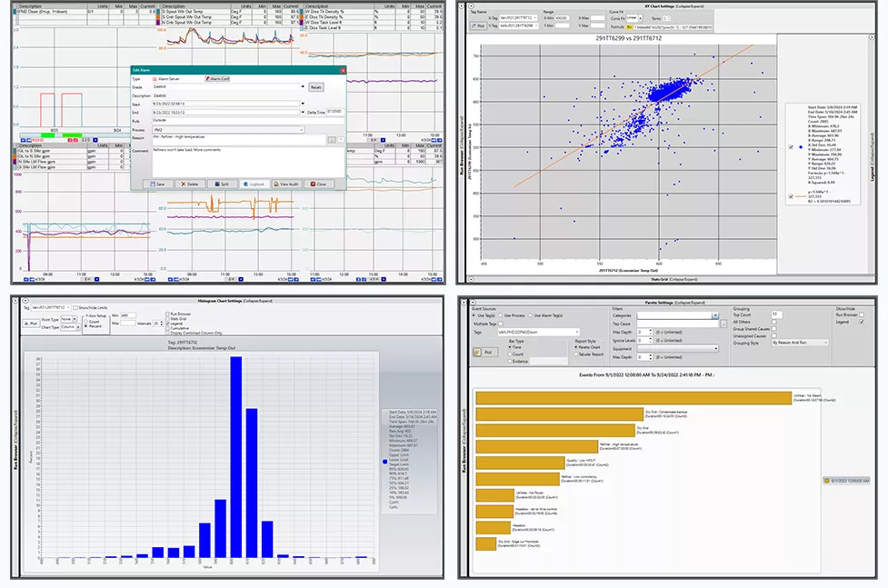The height and width of the screenshot is (588, 888).
Task: Open View Audit in Edit Alarm dialog
Action: pos(286,184)
